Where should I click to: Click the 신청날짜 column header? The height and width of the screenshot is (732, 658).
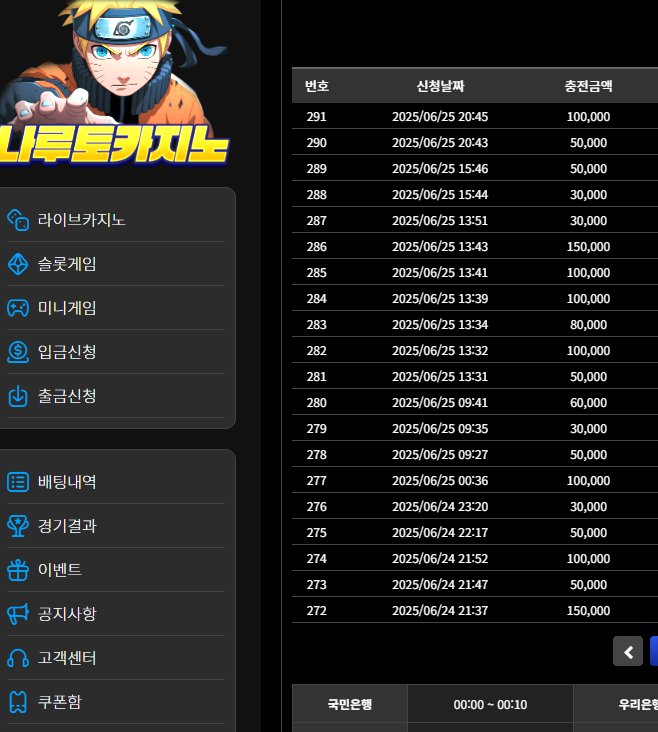pos(440,86)
